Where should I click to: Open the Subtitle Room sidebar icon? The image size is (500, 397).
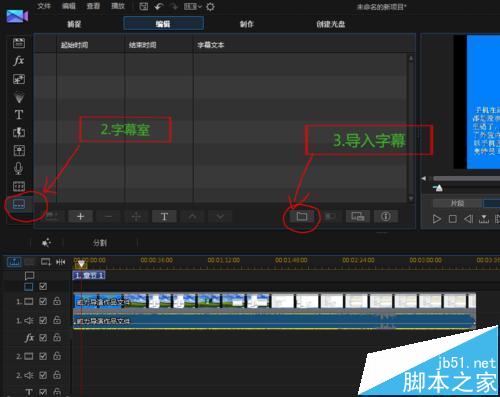point(19,204)
